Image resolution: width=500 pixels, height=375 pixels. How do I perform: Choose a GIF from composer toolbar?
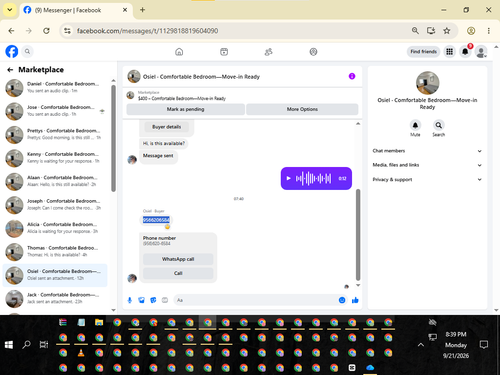coord(165,300)
